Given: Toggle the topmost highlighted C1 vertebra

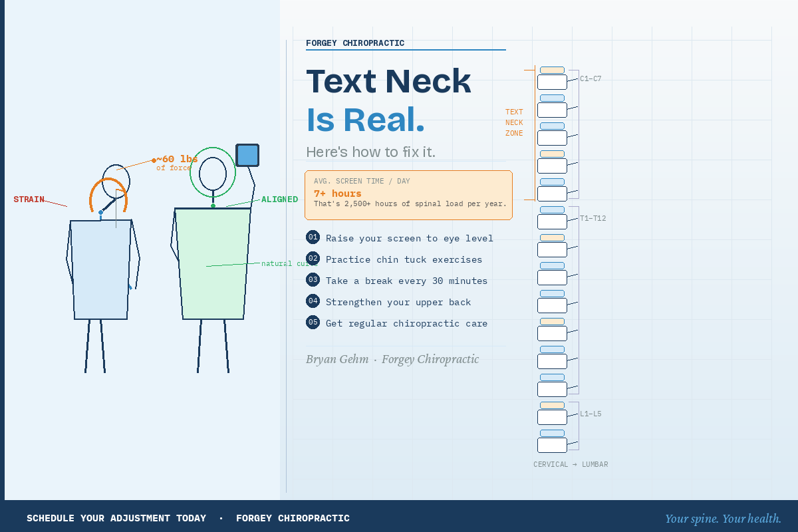Looking at the screenshot, I should click(552, 70).
